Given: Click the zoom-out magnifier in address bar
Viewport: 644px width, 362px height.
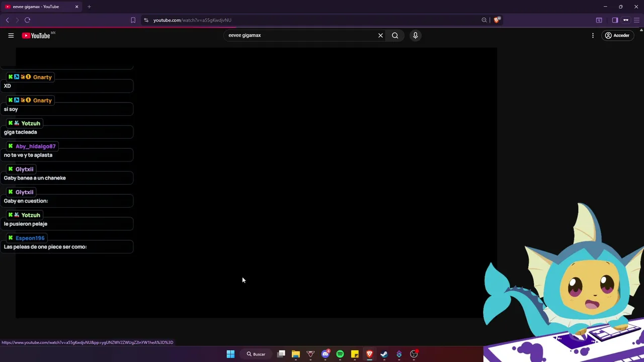Looking at the screenshot, I should pos(484,20).
